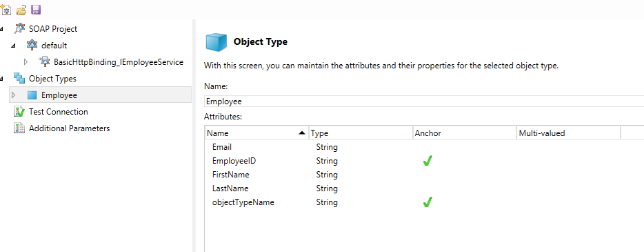Sort attributes by Name column header
This screenshot has height=252, width=644.
pos(256,133)
